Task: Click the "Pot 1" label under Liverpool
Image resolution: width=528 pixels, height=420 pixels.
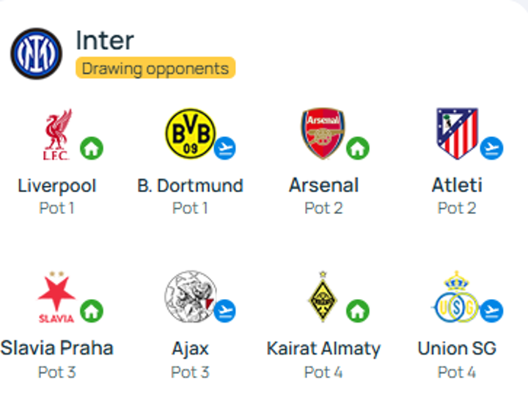Action: (x=56, y=208)
